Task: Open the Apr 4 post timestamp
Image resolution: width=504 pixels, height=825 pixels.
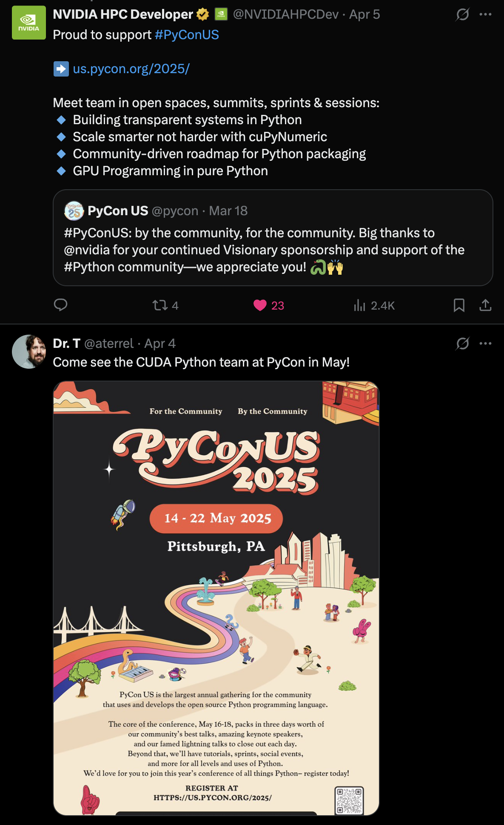Action: coord(160,344)
